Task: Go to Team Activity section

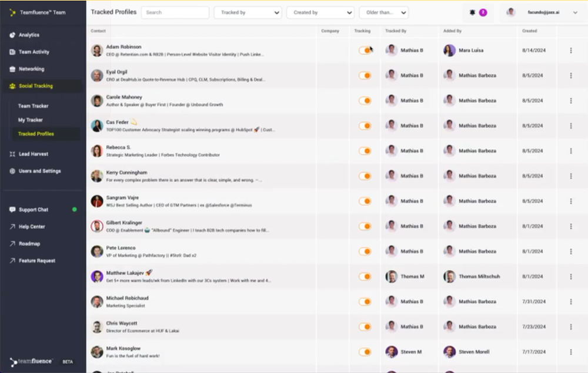Action: 34,52
